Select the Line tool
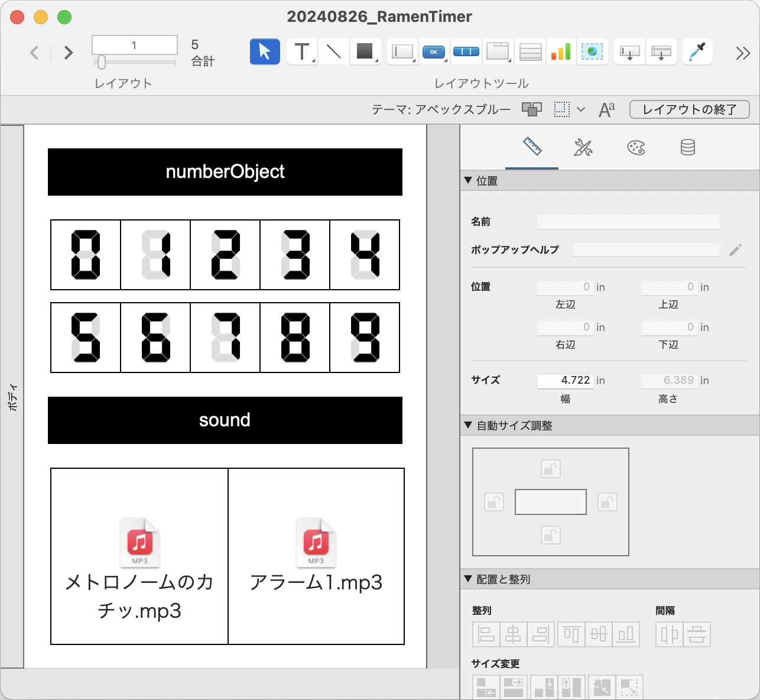Screen dimensions: 760x700 (x=334, y=52)
